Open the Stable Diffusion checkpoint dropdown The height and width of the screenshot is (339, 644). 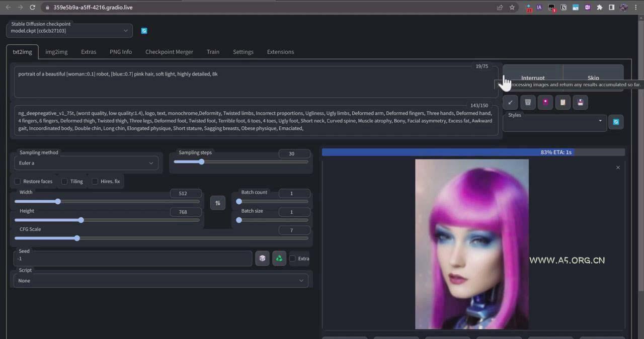(x=69, y=31)
